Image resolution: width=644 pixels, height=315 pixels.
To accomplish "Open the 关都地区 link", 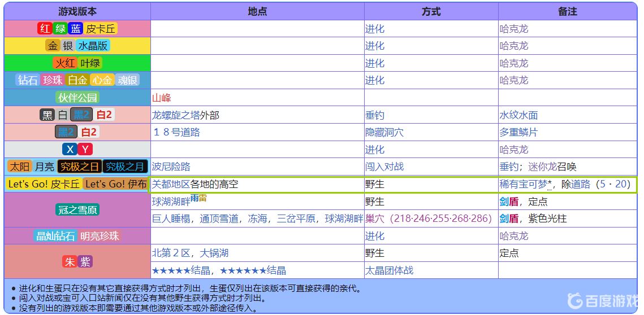I will [x=171, y=185].
